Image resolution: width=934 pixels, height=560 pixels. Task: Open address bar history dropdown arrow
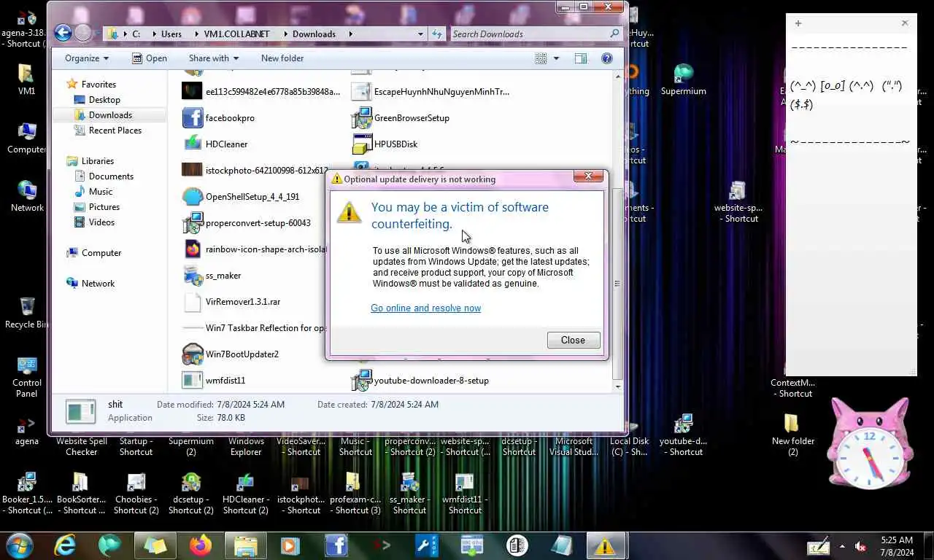tap(420, 34)
